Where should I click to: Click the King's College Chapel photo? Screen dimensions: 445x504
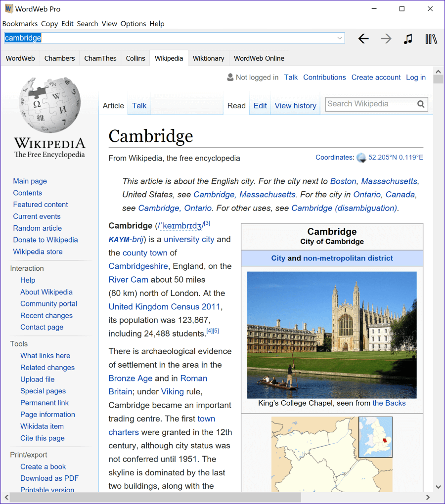pyautogui.click(x=332, y=335)
